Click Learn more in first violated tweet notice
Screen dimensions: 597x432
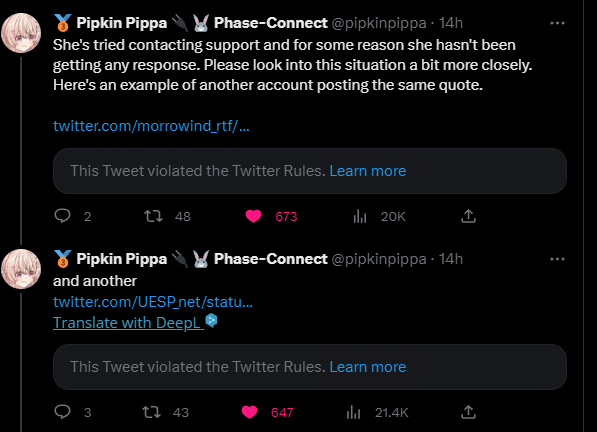[367, 171]
